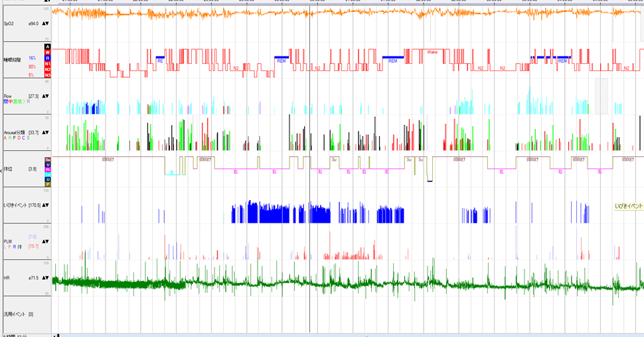Viewport: 644px width, 337px height.
Task: Click the N1 stage legend box
Action: tap(48, 63)
